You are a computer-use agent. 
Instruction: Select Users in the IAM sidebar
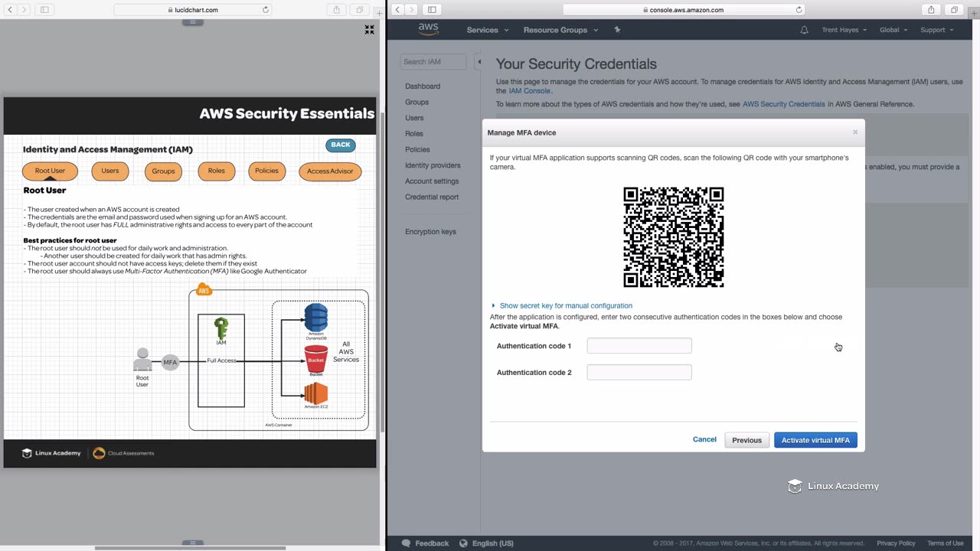click(x=414, y=118)
